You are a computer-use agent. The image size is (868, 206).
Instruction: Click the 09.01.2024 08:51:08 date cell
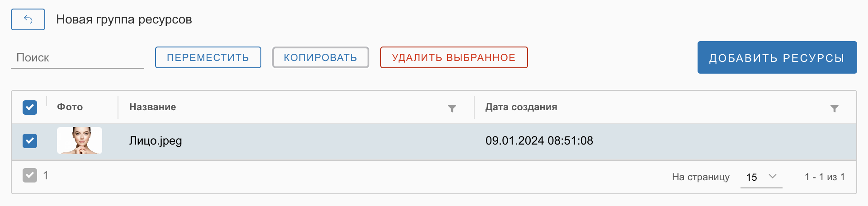coord(539,141)
